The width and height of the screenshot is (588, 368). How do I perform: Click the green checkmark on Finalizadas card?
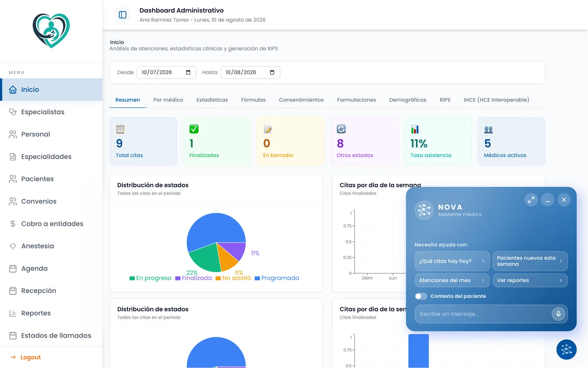[194, 129]
